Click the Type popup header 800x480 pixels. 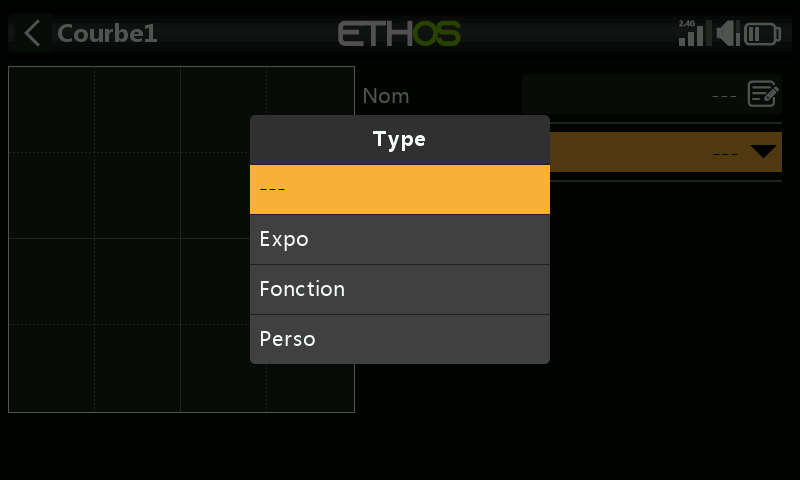tap(399, 140)
